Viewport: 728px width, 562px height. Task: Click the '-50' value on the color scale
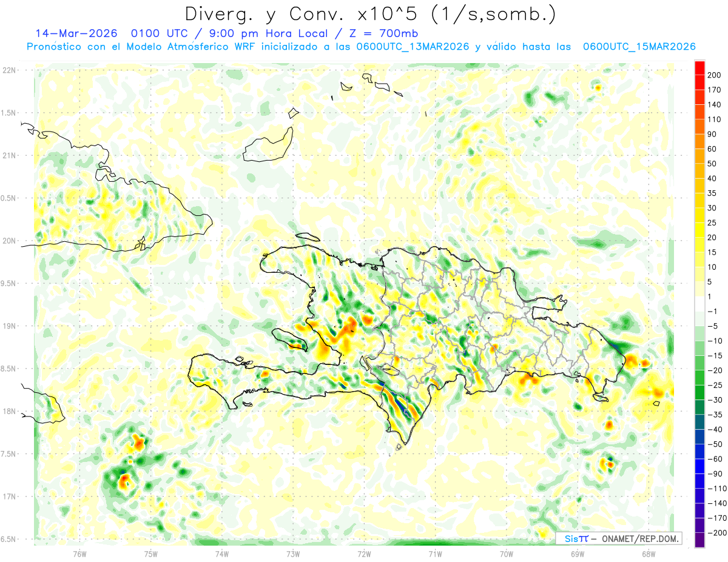click(x=715, y=444)
